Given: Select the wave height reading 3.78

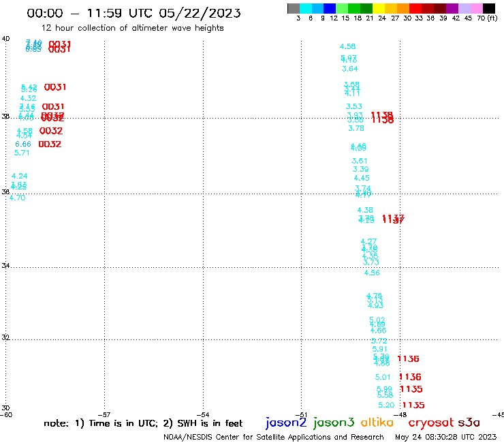Looking at the screenshot, I should 356,128.
